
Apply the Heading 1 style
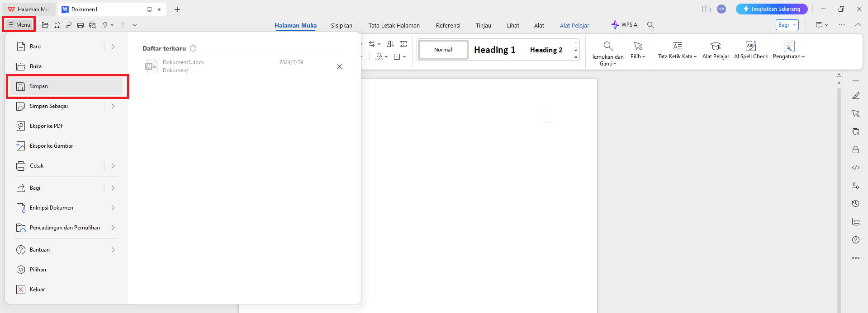(495, 50)
